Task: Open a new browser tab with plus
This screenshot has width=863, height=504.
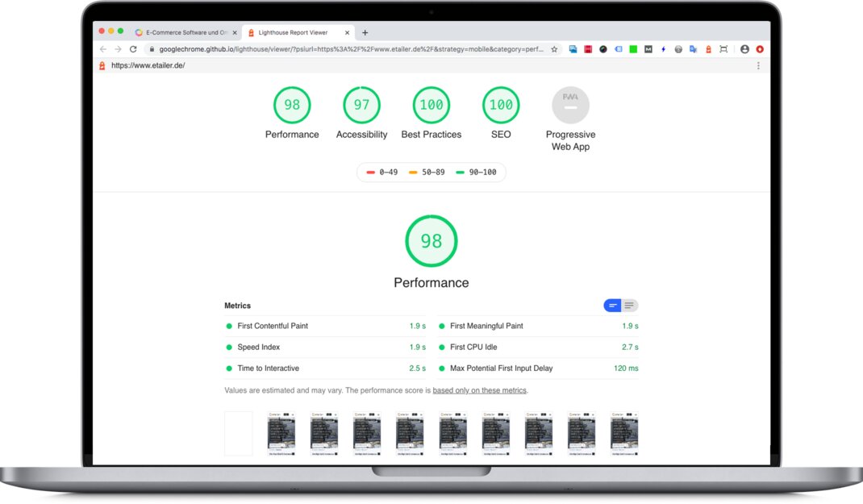Action: tap(365, 33)
